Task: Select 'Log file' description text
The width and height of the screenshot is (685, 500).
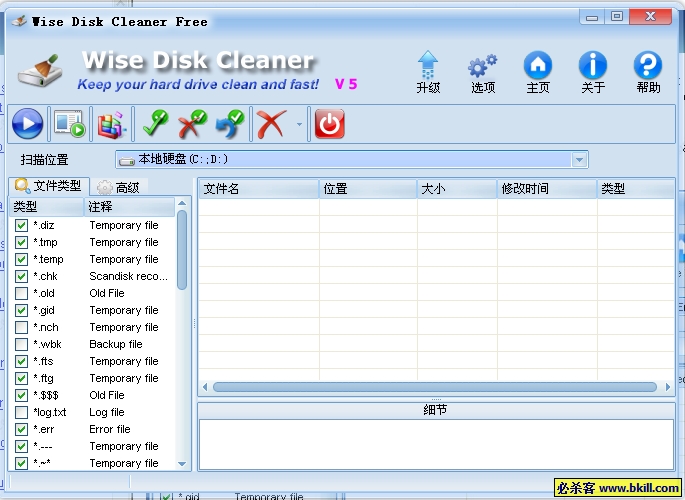Action: (107, 412)
